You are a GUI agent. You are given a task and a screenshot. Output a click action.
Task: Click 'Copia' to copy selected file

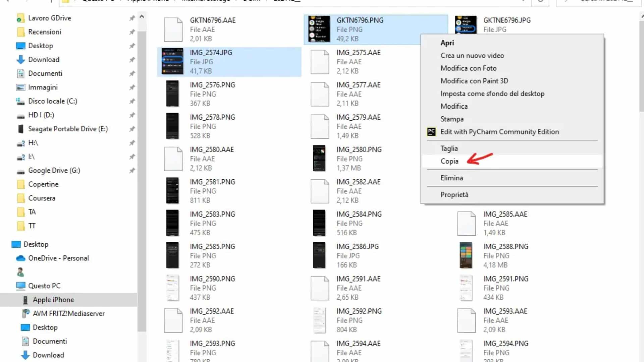point(449,161)
